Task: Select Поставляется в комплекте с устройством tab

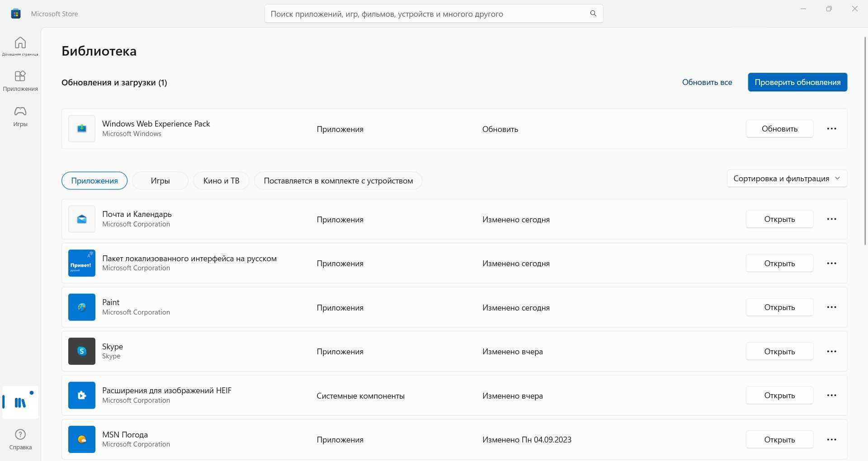Action: pyautogui.click(x=338, y=181)
